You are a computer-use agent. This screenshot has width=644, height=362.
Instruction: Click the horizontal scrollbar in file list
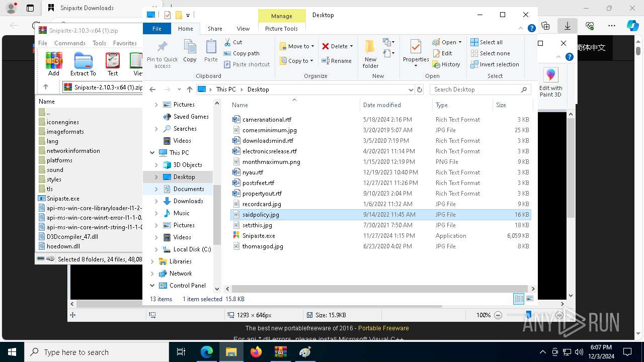380,289
